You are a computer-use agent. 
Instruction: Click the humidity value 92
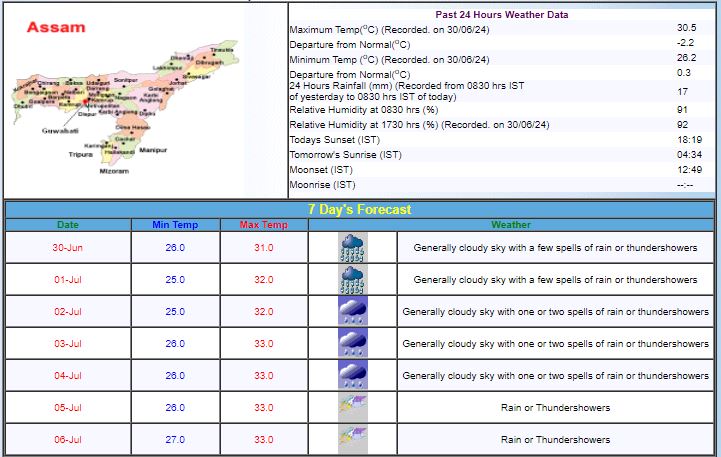click(682, 125)
